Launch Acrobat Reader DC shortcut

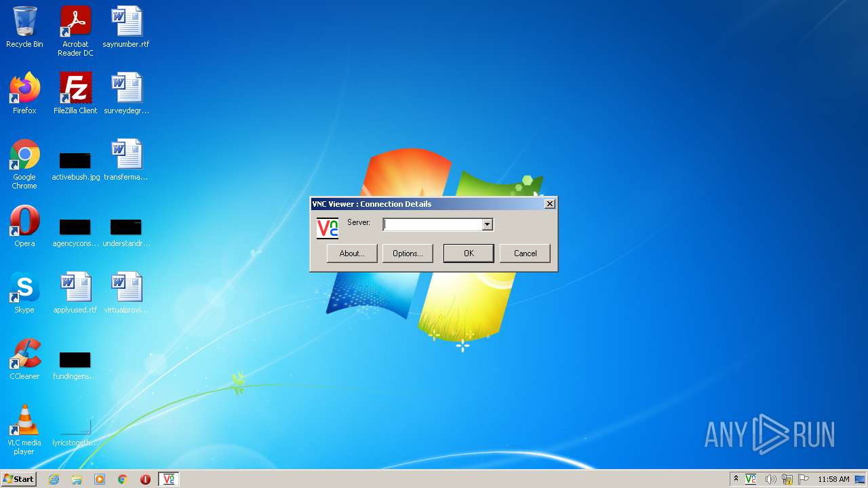click(x=75, y=30)
